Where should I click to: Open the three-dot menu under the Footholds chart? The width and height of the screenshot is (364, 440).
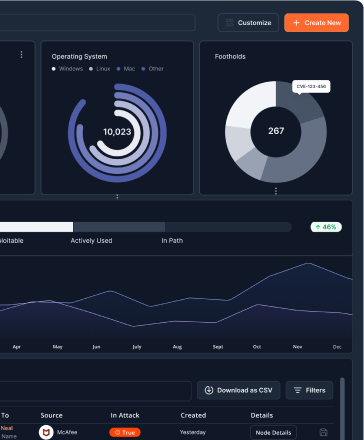[x=276, y=191]
